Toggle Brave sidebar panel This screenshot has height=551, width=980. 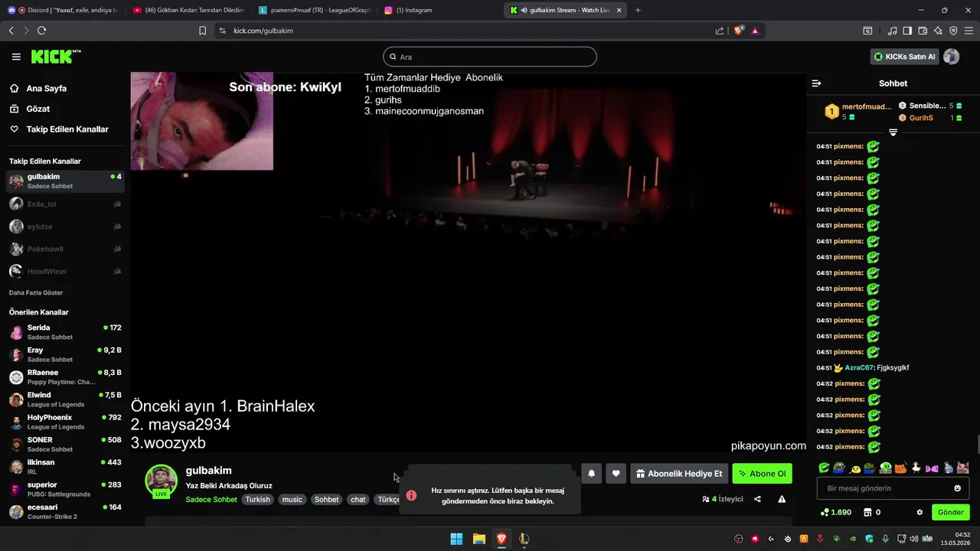point(907,31)
